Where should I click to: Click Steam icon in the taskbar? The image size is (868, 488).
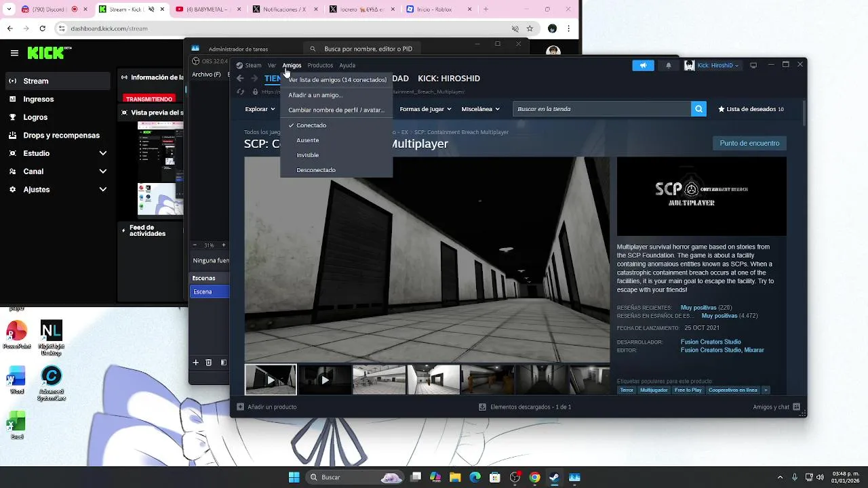(x=554, y=477)
